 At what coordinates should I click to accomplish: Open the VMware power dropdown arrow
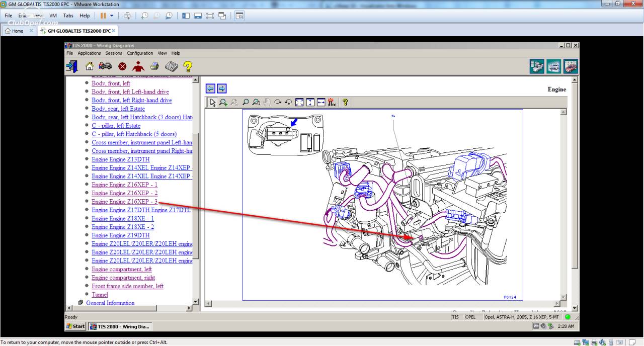(x=112, y=16)
